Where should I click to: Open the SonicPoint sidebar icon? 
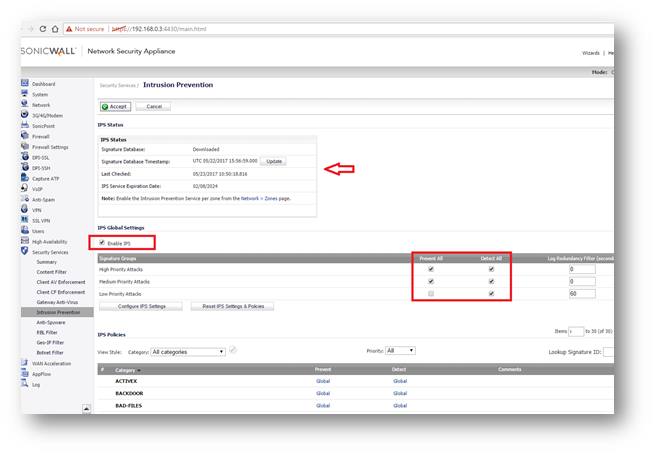25,125
